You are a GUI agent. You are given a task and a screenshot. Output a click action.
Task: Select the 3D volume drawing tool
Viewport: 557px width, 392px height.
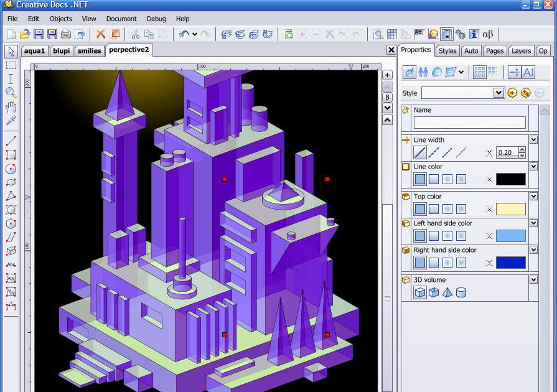point(10,251)
